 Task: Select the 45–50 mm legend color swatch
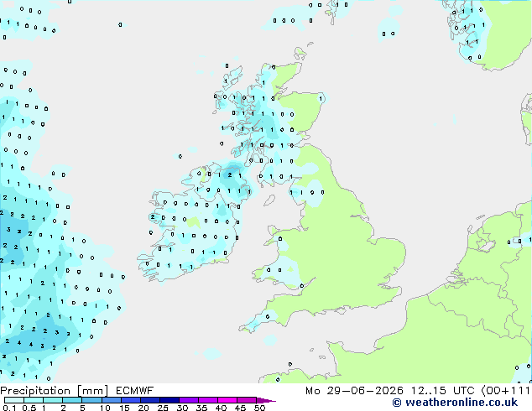[247, 400]
